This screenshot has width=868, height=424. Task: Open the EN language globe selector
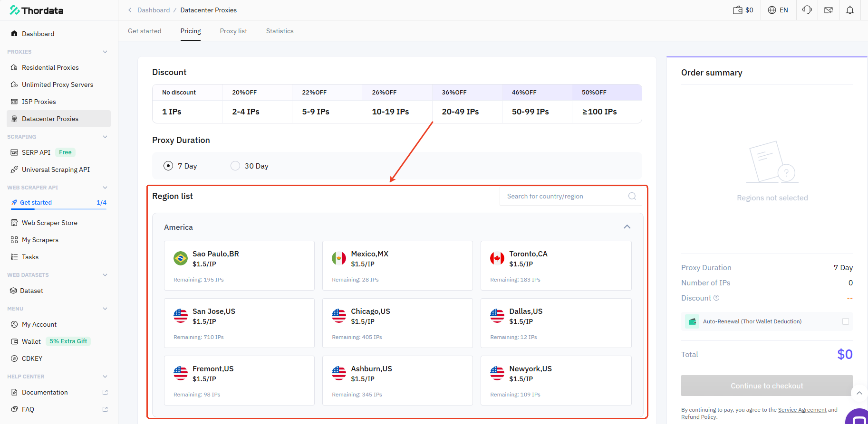[x=778, y=10]
